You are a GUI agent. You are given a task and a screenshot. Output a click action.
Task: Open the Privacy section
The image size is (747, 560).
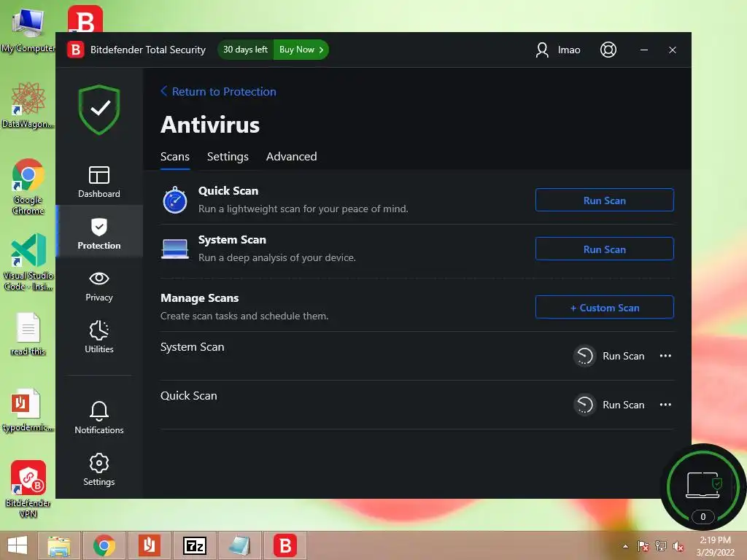click(99, 286)
